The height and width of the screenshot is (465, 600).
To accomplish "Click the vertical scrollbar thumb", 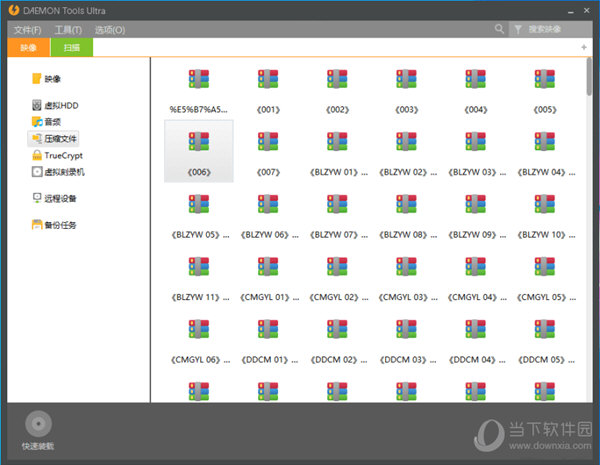I will tap(589, 77).
